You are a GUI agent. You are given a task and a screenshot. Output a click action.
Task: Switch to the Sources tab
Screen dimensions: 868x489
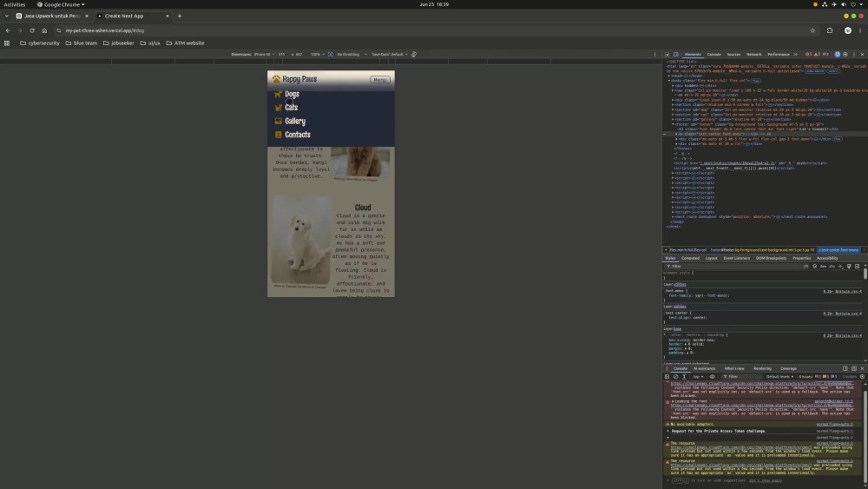(733, 54)
